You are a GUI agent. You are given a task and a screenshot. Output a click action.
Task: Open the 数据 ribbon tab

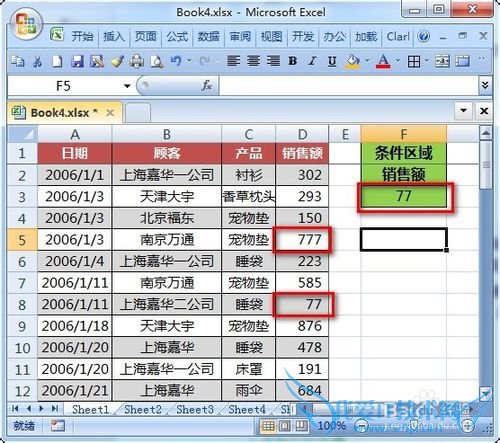click(x=208, y=36)
